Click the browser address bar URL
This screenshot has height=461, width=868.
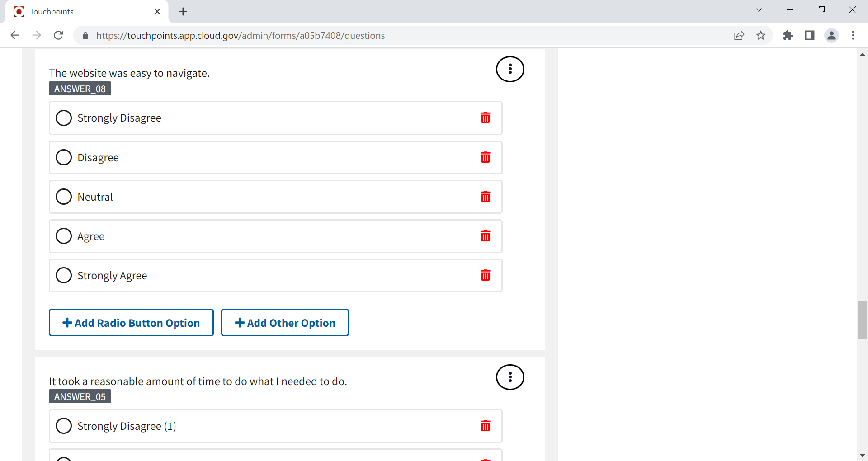[x=240, y=36]
